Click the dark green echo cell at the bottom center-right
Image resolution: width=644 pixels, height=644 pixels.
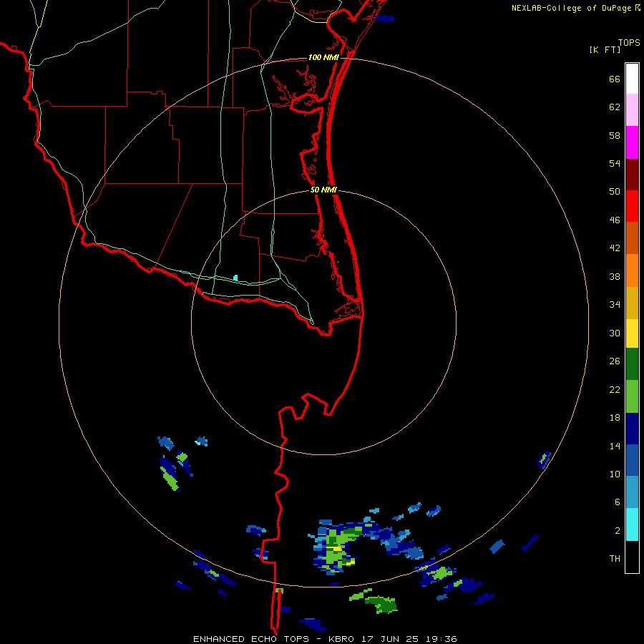click(383, 605)
